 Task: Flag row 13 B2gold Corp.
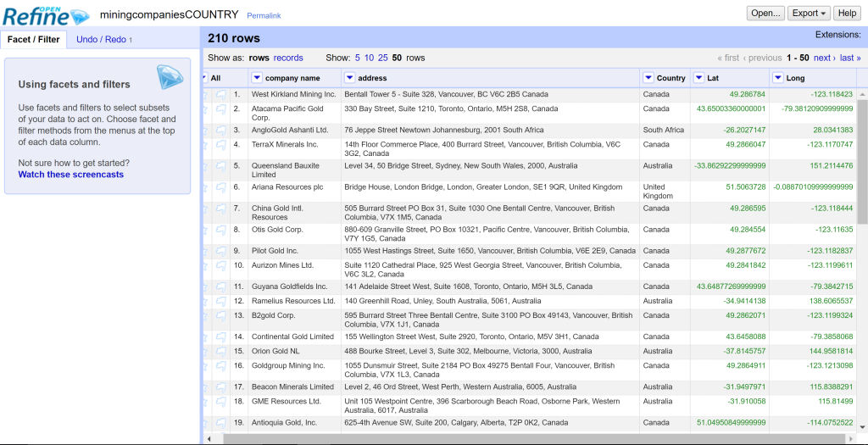(x=221, y=315)
